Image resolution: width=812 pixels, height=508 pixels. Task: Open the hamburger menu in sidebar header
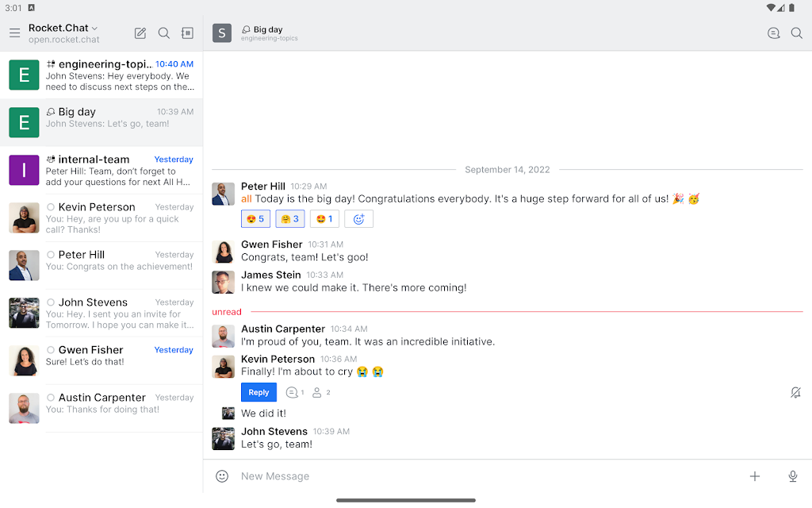(14, 33)
